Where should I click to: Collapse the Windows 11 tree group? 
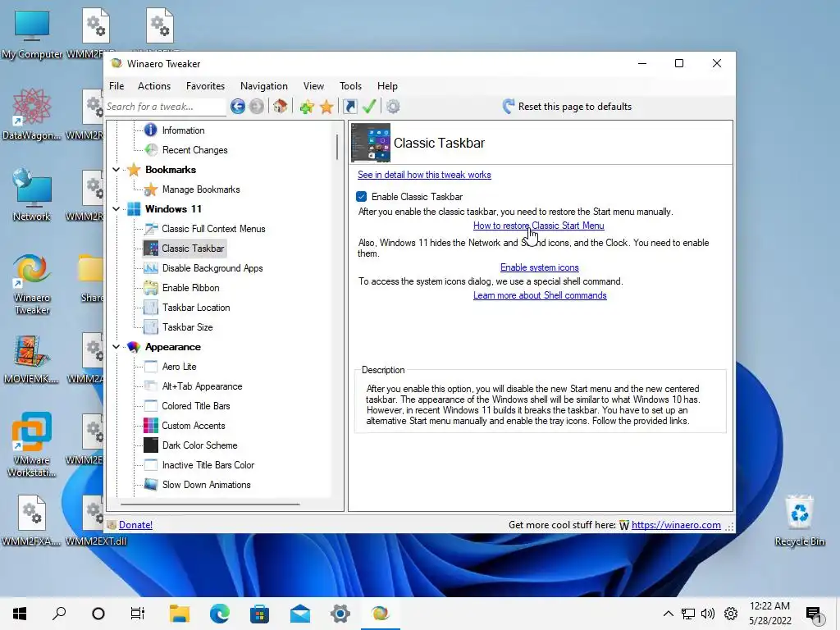tap(116, 209)
